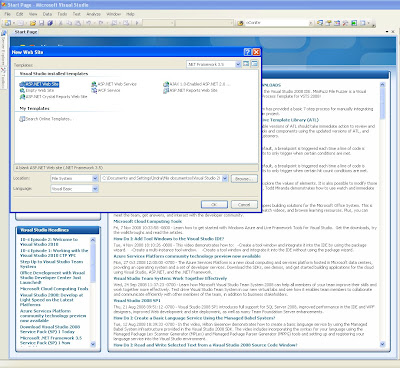This screenshot has width=400, height=368.
Task: Choose ASP.NET Crystal Reports Web Site template
Action: 54,97
